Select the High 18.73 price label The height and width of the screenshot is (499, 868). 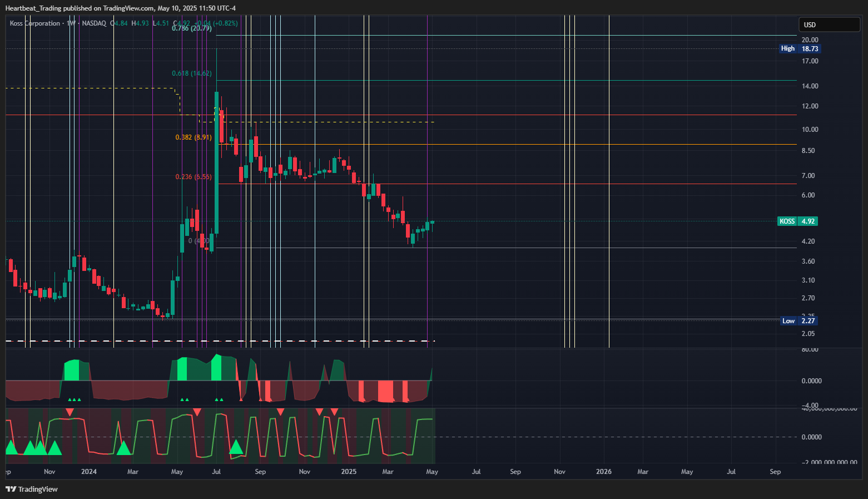800,48
